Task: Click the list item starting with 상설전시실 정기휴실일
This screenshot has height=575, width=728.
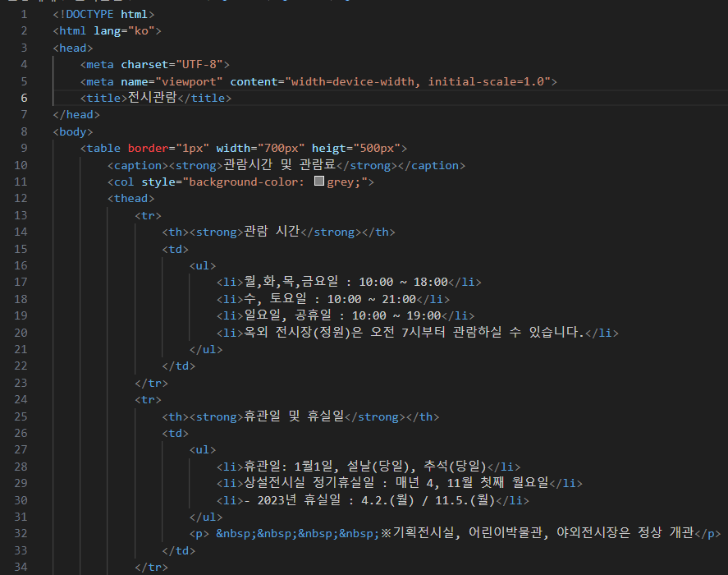Action: tap(396, 483)
